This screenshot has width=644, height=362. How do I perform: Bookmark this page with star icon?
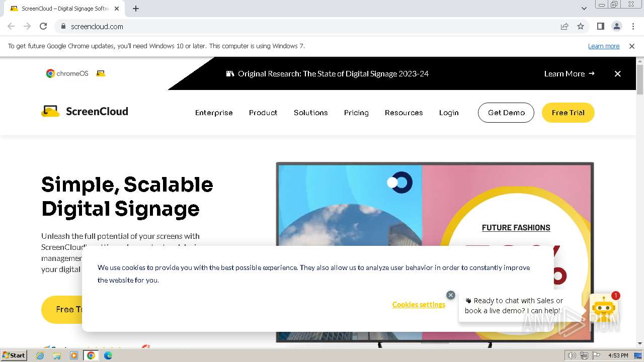pyautogui.click(x=581, y=26)
